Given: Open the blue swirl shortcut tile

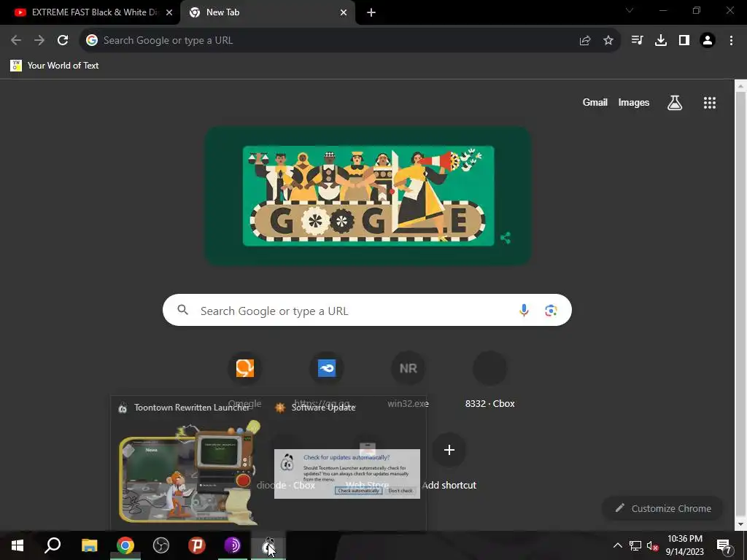Looking at the screenshot, I should [x=327, y=368].
